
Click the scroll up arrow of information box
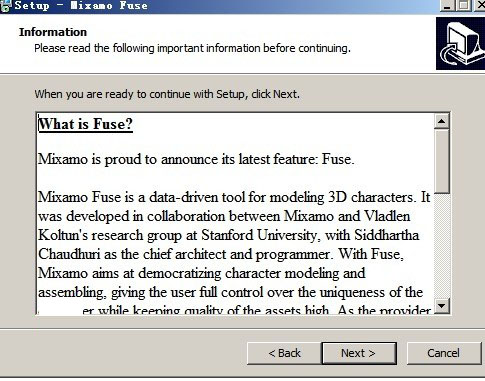click(x=442, y=121)
